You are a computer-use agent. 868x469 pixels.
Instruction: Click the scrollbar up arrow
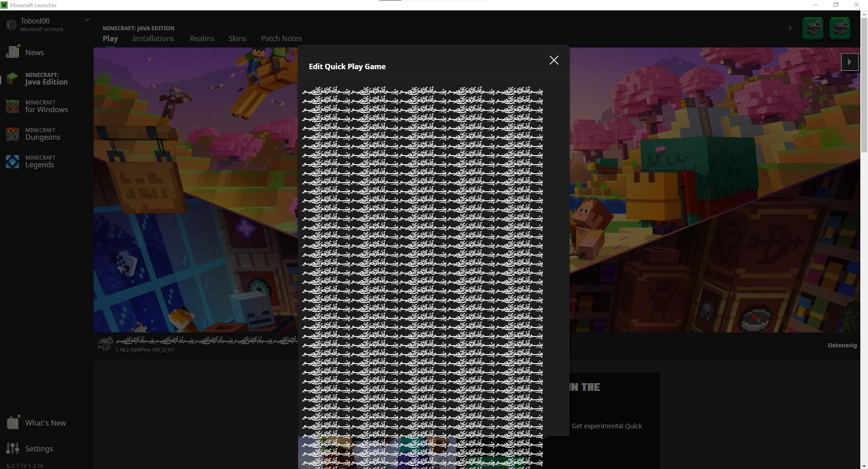pos(864,14)
